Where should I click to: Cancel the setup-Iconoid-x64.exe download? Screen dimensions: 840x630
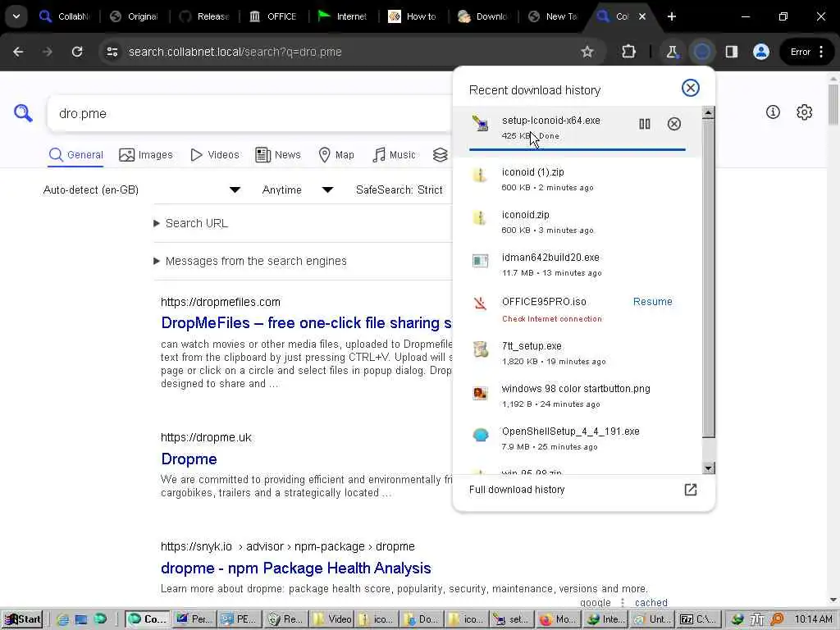(x=674, y=125)
